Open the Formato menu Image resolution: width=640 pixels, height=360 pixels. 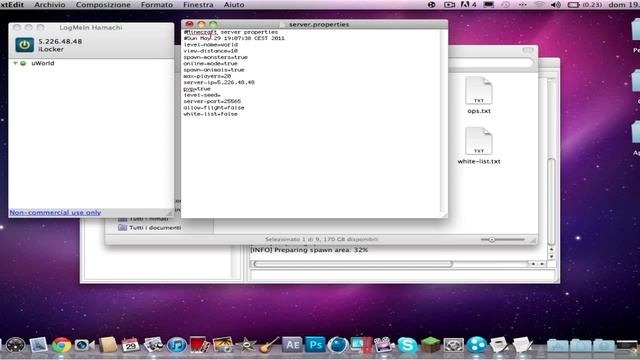pyautogui.click(x=157, y=5)
